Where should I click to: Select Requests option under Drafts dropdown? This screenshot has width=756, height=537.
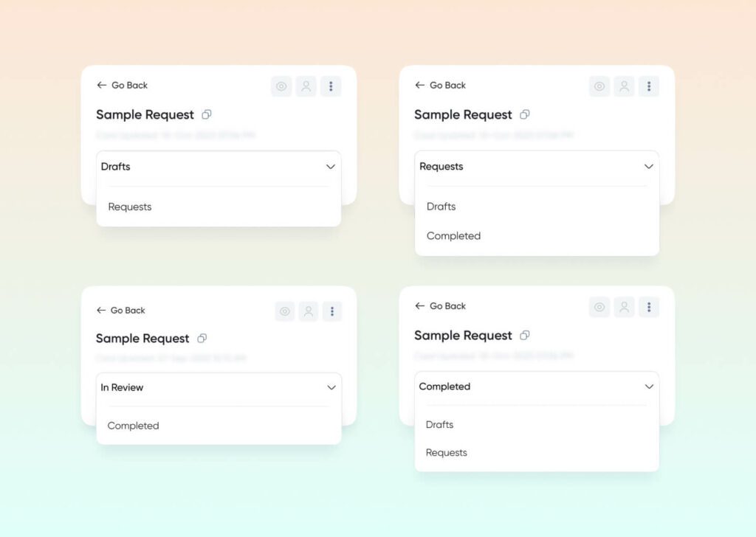130,207
